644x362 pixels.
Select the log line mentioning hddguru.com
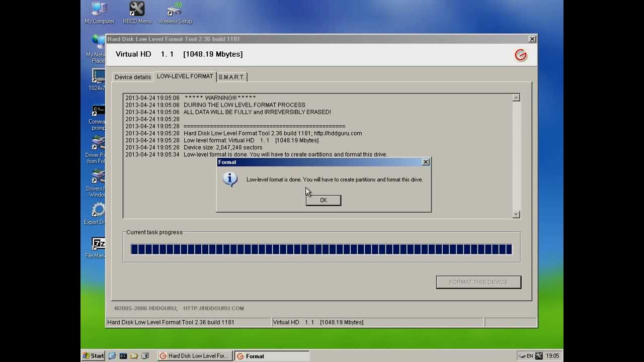[244, 133]
